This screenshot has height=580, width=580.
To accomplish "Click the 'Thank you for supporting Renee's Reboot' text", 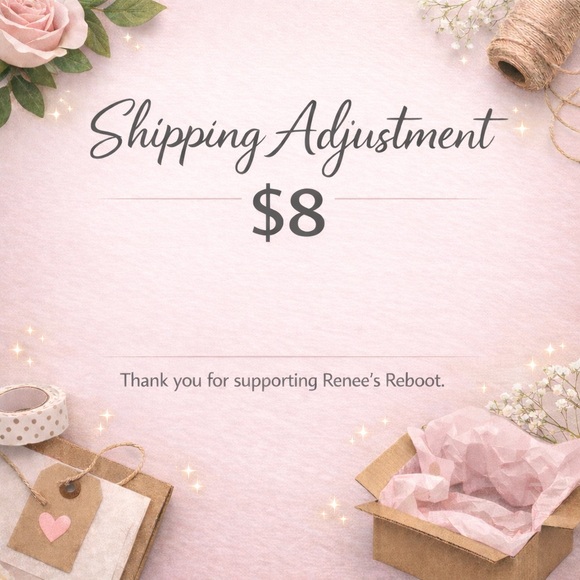I will tap(282, 381).
